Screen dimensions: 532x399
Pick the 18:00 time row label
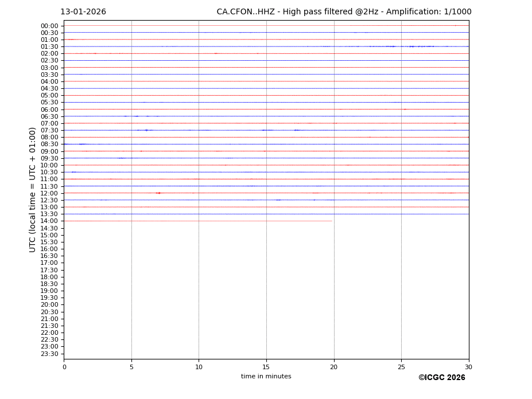[x=49, y=277]
